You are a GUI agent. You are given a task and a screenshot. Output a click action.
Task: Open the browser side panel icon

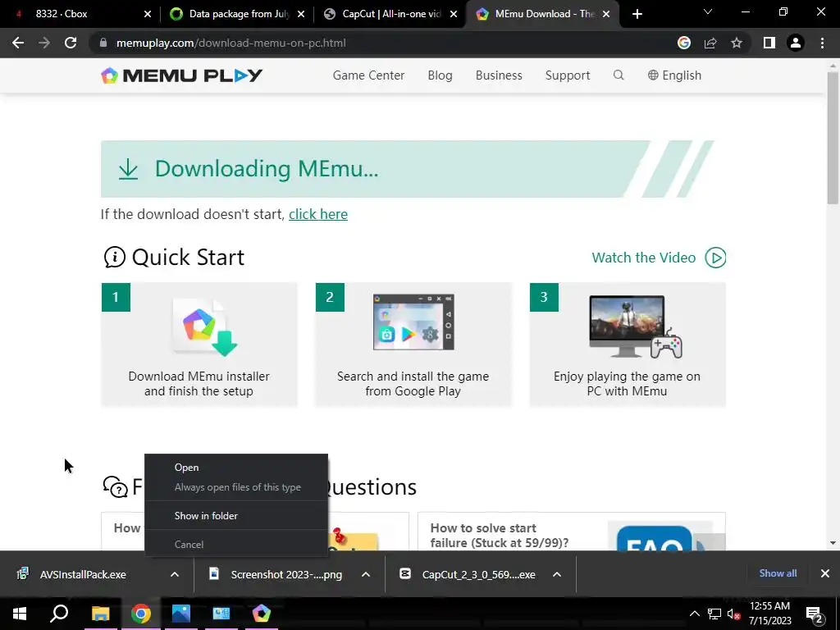tap(769, 43)
